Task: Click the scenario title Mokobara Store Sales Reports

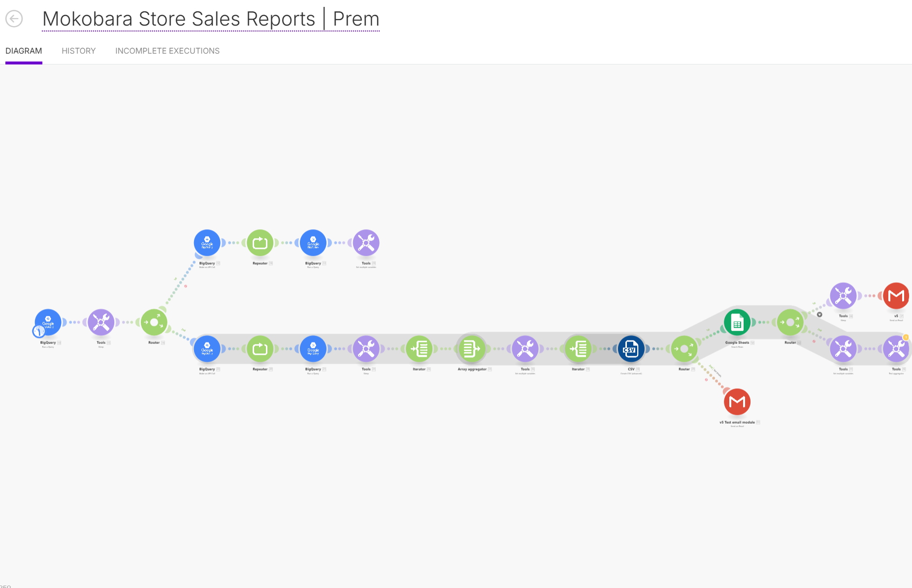Action: click(x=179, y=19)
